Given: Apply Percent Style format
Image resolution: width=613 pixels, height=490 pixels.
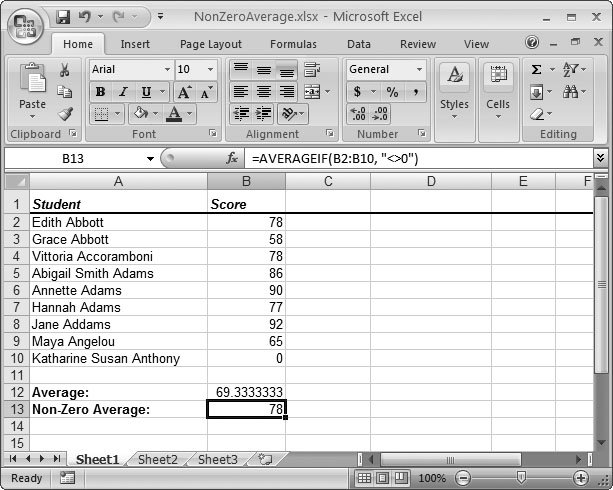Looking at the screenshot, I should tap(392, 92).
